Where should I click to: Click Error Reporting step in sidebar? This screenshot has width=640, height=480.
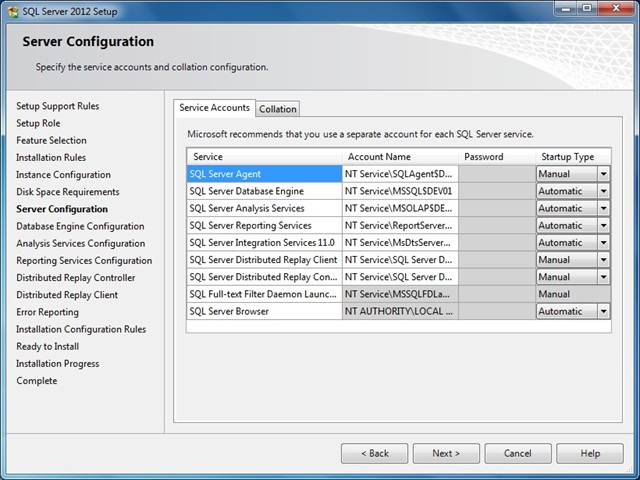pos(47,312)
